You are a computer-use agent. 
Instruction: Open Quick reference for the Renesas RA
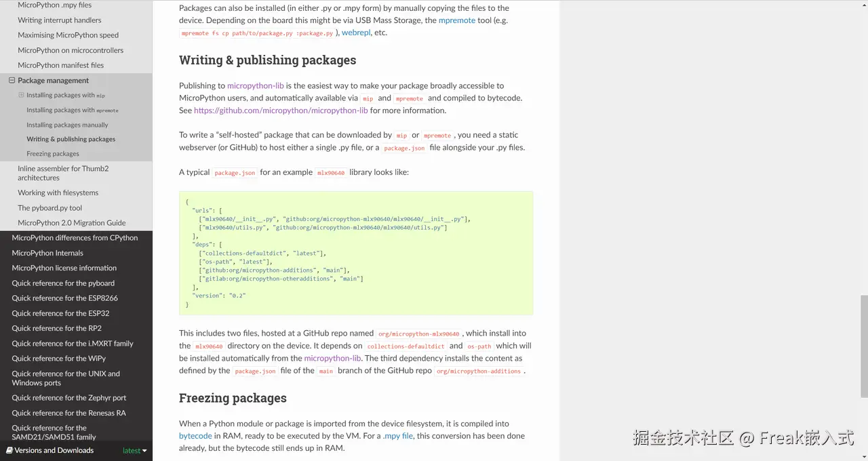coord(68,413)
